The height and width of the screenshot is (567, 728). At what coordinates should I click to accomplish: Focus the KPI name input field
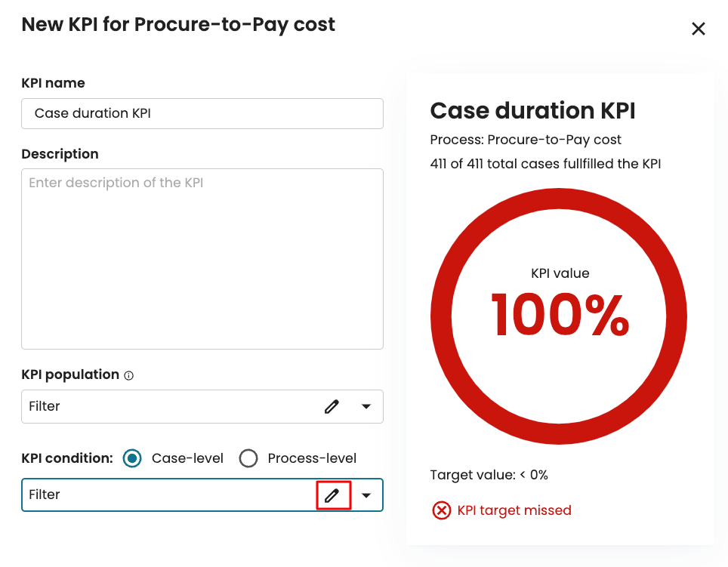click(202, 113)
